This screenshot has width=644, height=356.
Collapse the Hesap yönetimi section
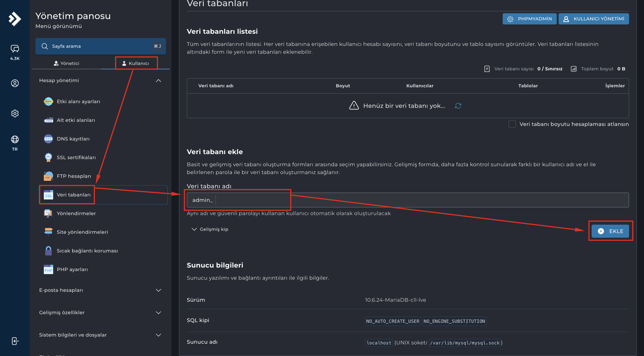(158, 81)
